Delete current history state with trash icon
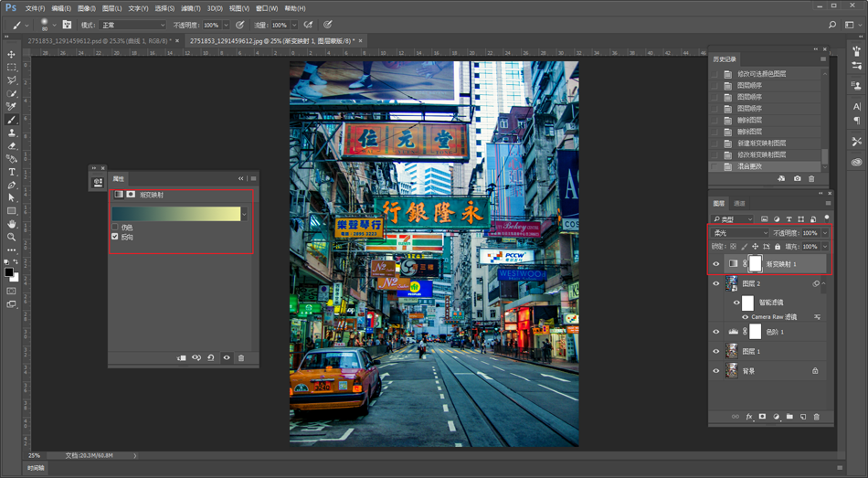Screen dimensions: 868x478 tap(811, 179)
